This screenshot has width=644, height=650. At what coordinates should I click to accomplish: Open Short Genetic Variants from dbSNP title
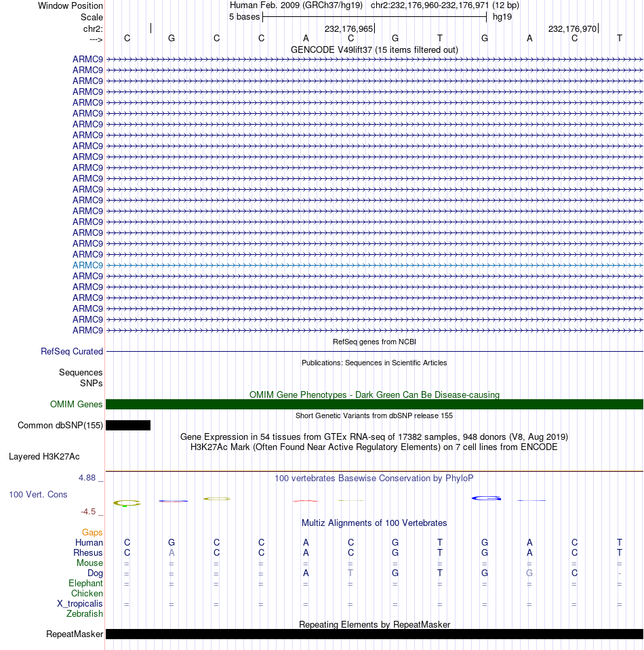374,415
